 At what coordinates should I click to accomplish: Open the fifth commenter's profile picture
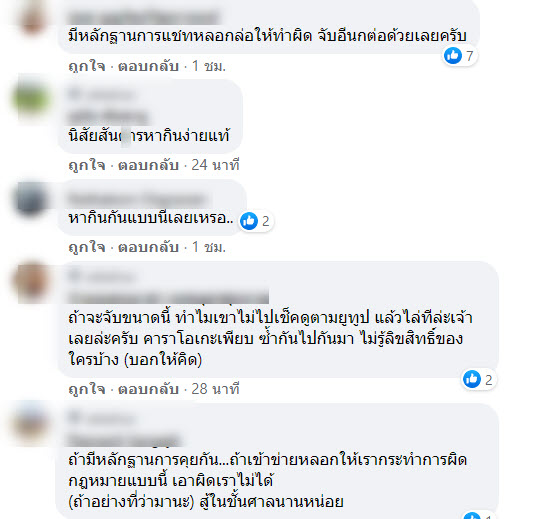(32, 423)
